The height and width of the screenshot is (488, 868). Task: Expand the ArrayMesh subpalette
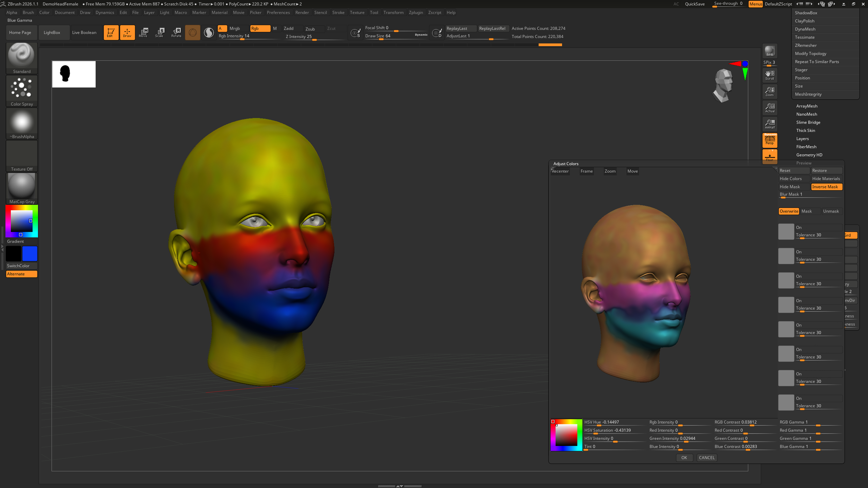pos(807,106)
